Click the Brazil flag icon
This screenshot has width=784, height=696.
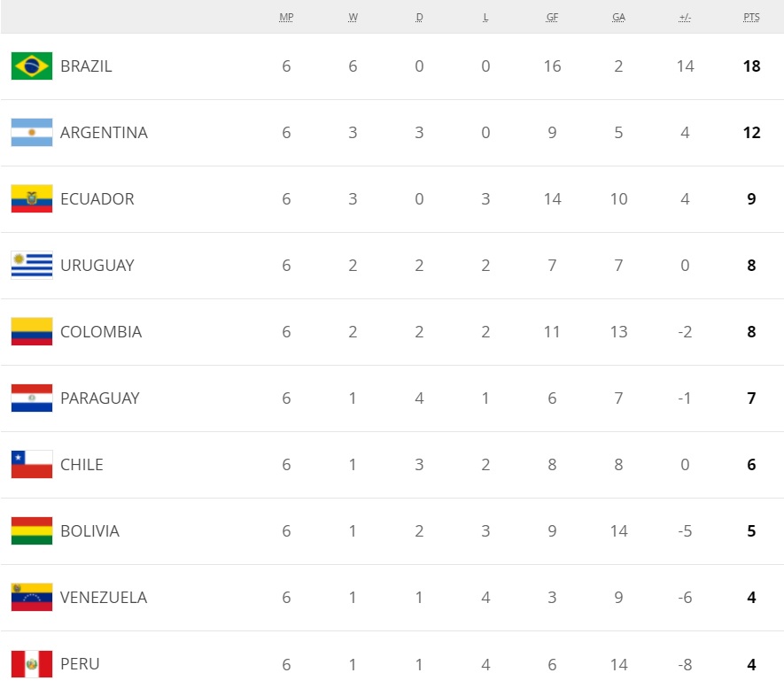click(32, 66)
